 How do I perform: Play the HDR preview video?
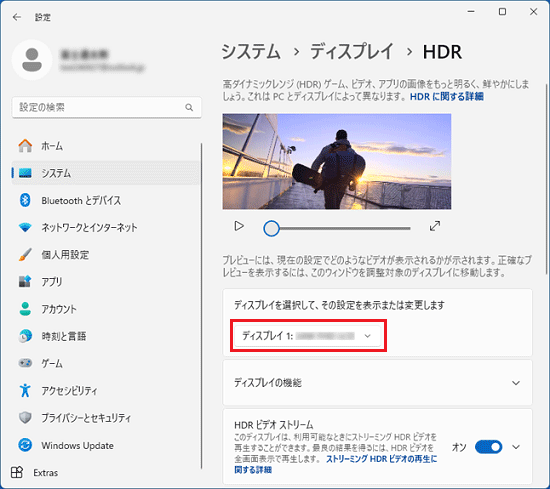click(239, 226)
